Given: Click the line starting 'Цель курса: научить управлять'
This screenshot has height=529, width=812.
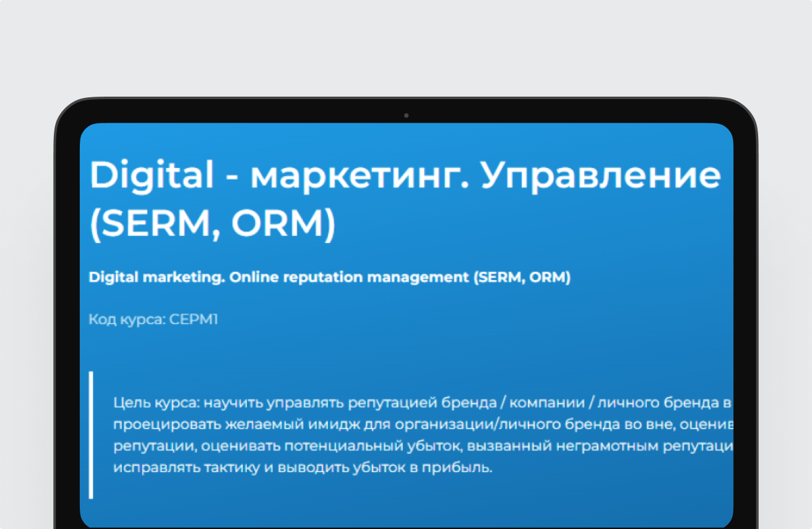Looking at the screenshot, I should 423,403.
